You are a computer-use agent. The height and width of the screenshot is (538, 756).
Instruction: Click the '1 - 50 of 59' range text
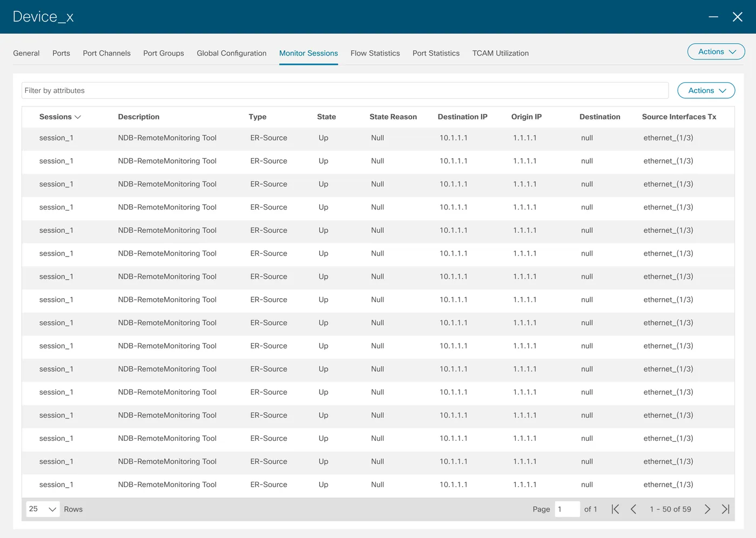671,509
